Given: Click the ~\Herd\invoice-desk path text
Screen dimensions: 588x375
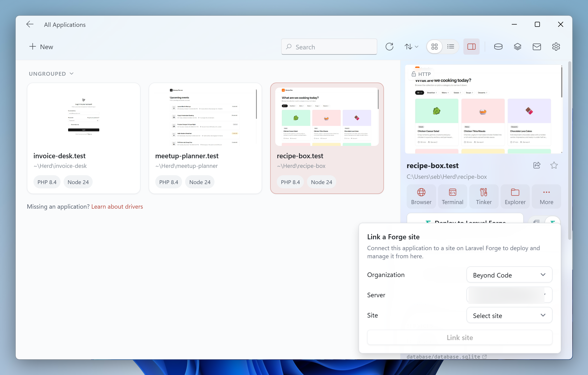Looking at the screenshot, I should (60, 166).
